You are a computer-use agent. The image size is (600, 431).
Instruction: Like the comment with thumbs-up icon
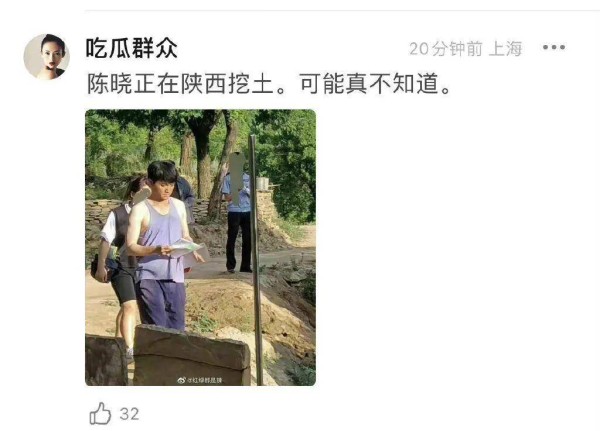coord(100,413)
